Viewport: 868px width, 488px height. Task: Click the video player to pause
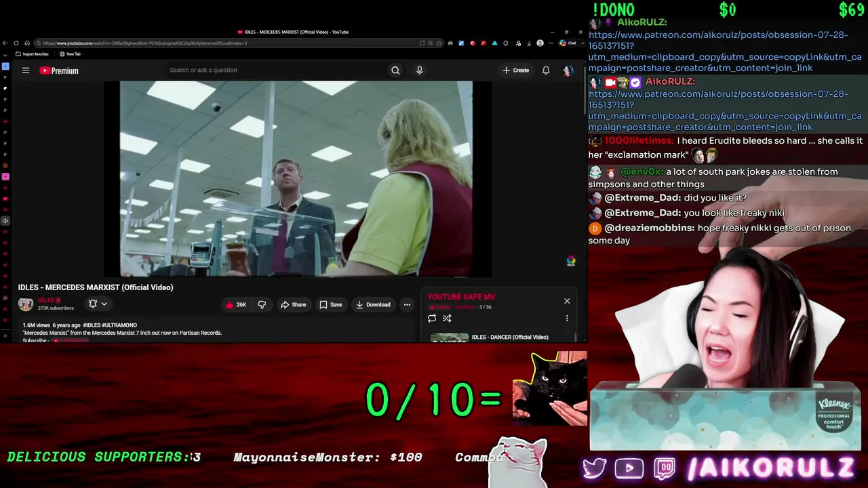[x=296, y=179]
